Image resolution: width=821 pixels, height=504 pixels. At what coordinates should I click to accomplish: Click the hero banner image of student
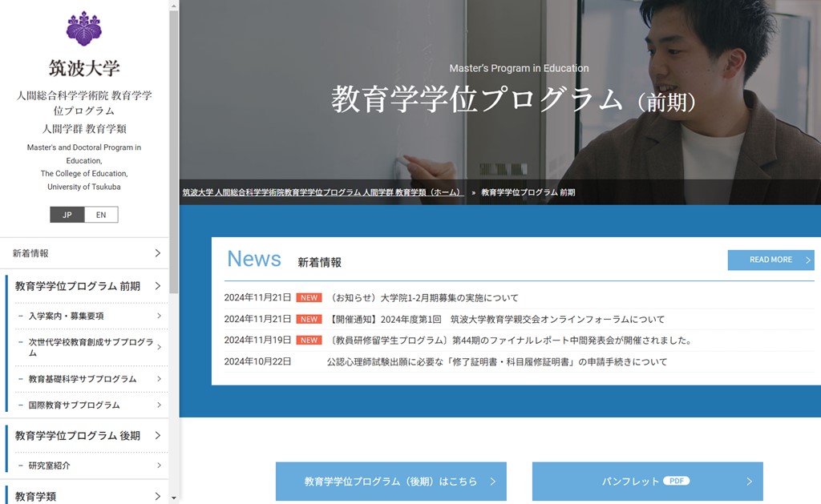pos(500,102)
